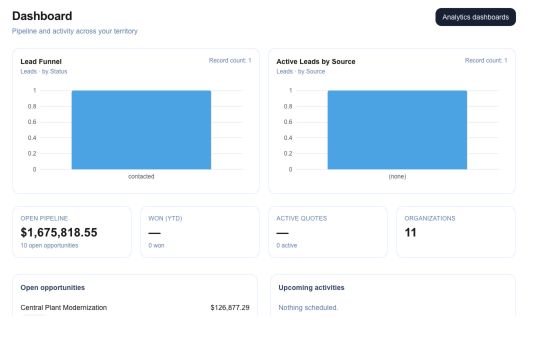This screenshot has height=360, width=560.
Task: Click the '(none)' axis label
Action: (397, 176)
